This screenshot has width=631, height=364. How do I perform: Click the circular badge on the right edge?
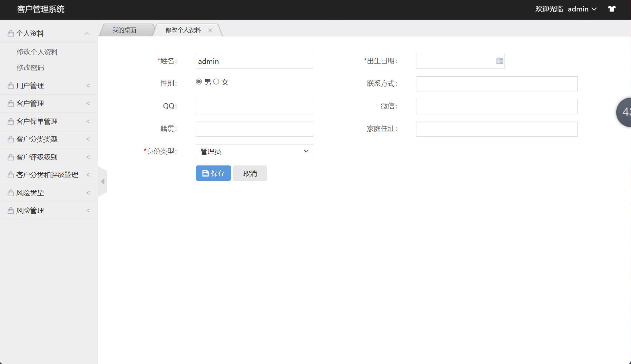(626, 112)
